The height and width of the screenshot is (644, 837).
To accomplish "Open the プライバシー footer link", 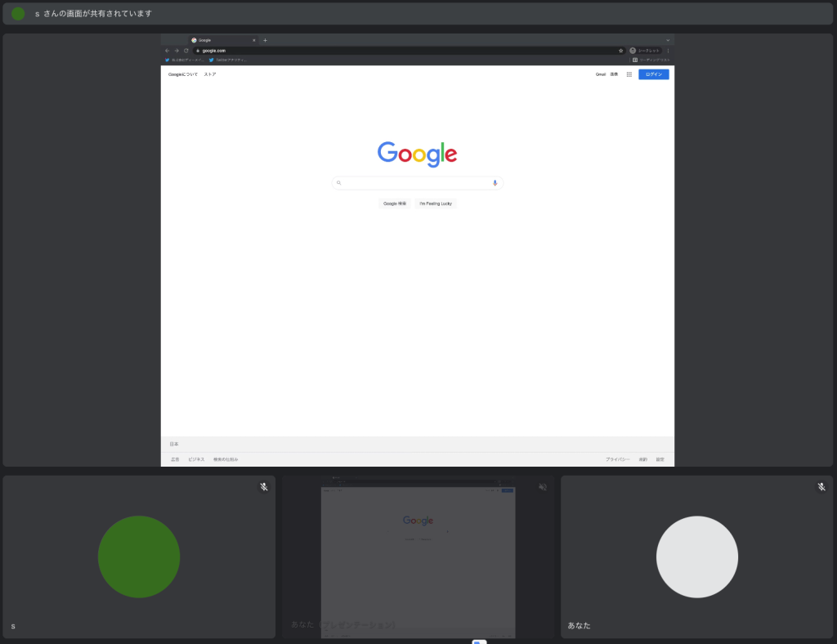I will coord(618,459).
